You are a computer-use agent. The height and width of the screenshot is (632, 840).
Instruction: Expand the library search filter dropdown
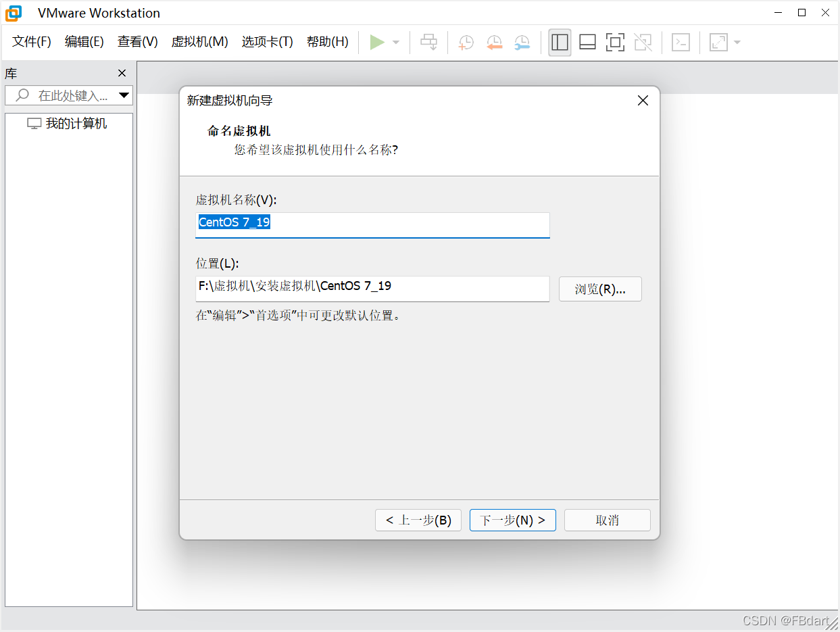(124, 95)
